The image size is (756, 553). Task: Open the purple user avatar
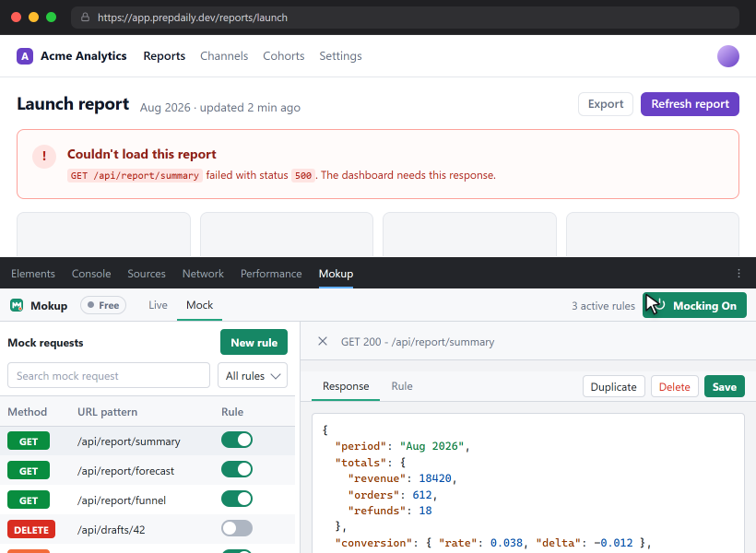[x=727, y=56]
